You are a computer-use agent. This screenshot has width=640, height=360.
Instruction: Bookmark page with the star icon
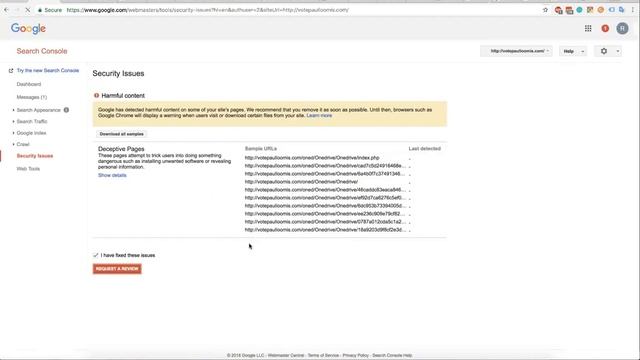545,10
